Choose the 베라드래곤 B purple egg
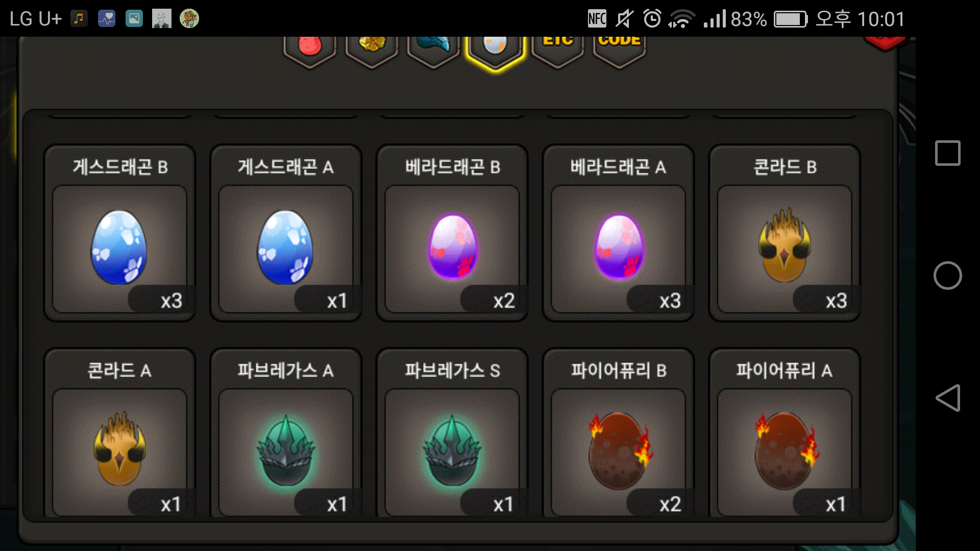Screen dimensions: 980x551 click(x=452, y=233)
